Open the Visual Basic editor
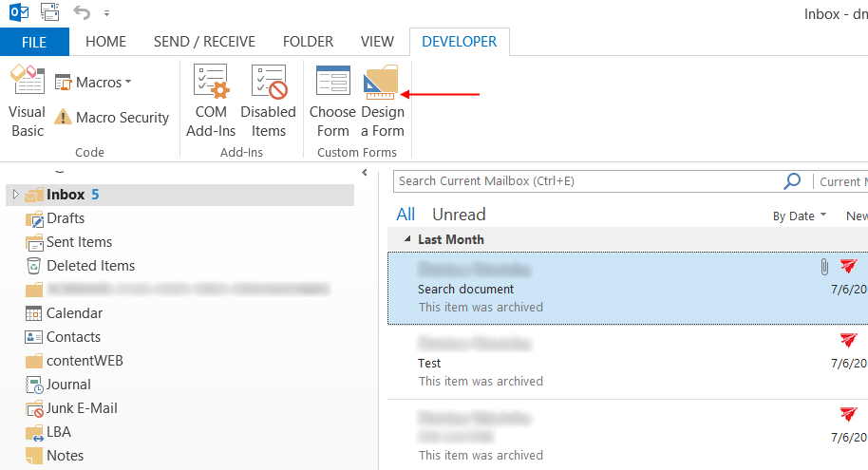 pos(27,101)
